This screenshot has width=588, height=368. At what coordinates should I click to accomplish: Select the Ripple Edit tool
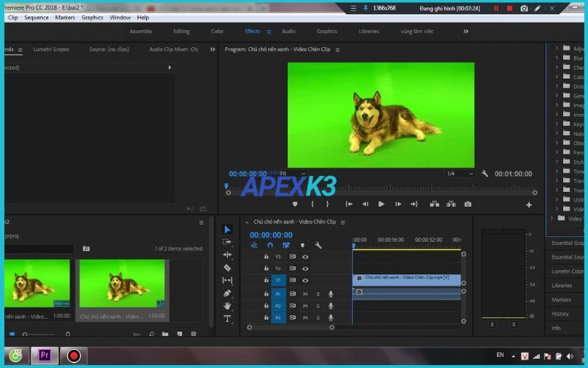[x=227, y=255]
